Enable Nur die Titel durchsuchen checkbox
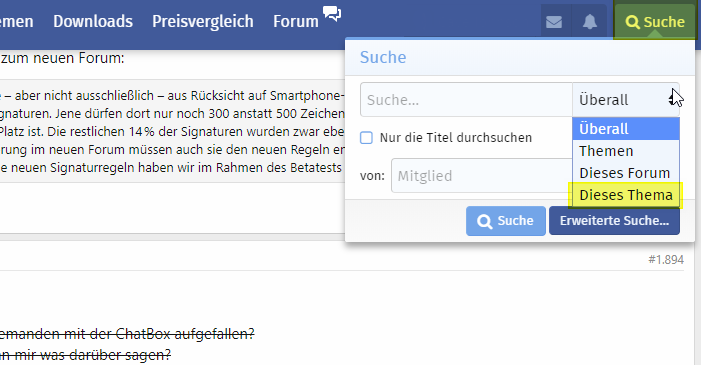This screenshot has width=701, height=365. point(366,137)
